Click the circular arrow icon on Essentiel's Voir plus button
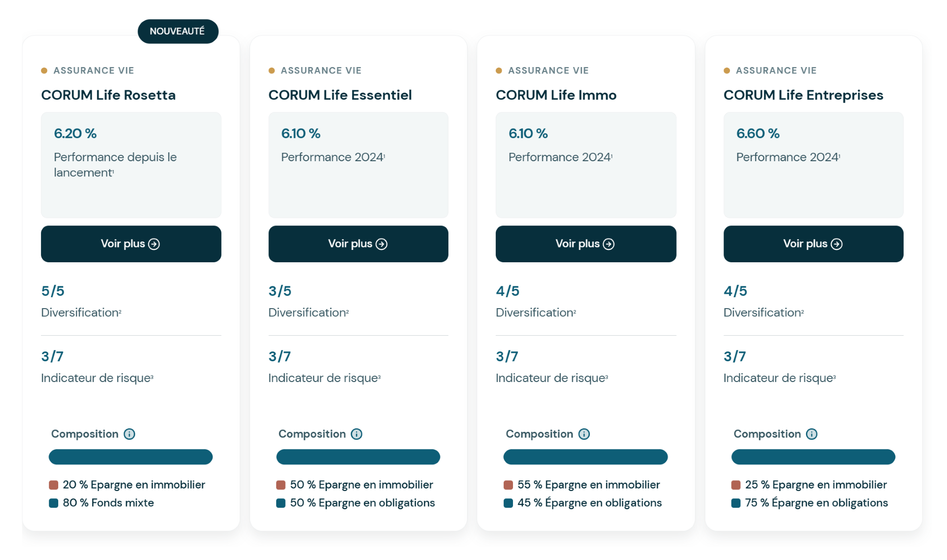This screenshot has width=947, height=560. pyautogui.click(x=382, y=244)
